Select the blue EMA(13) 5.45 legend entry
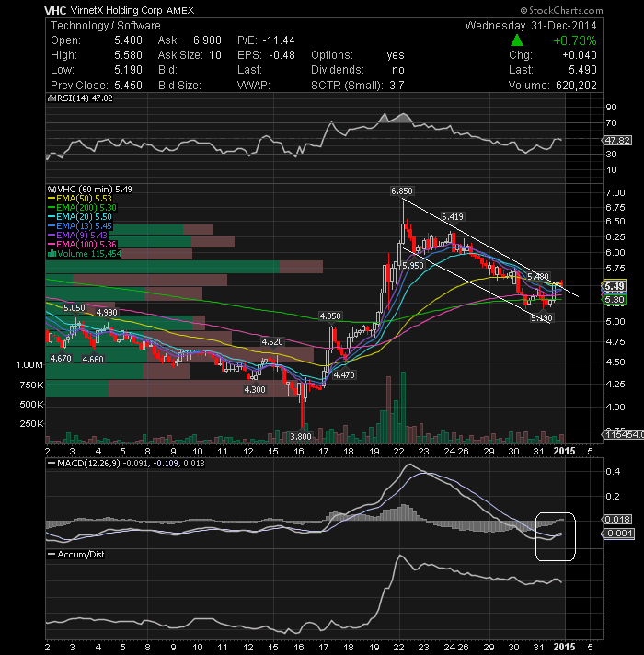644x655 pixels. [80, 226]
